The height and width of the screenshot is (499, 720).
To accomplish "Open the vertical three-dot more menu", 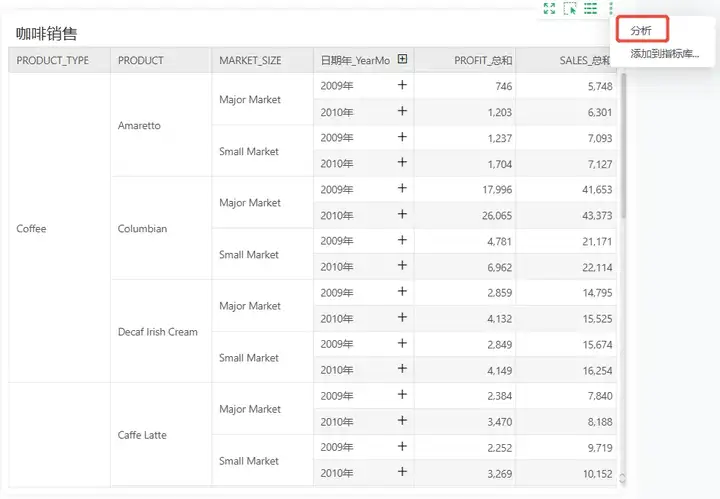I will coord(611,8).
